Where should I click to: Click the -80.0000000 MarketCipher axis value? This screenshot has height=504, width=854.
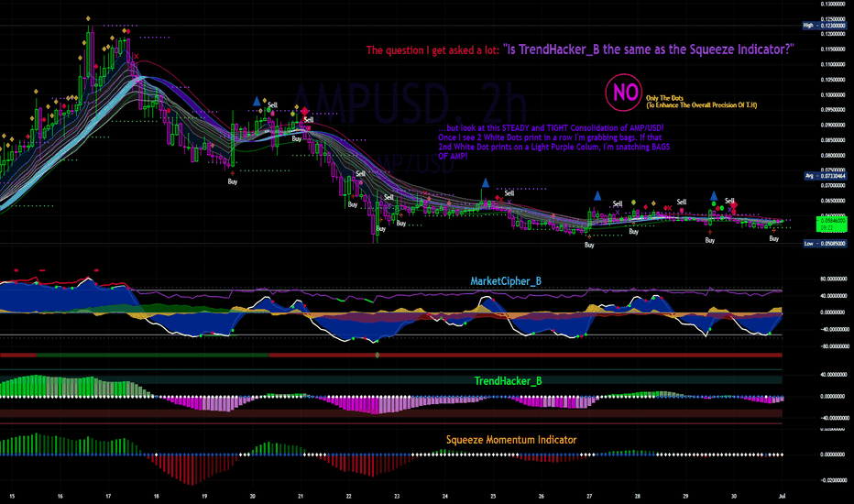click(x=832, y=346)
